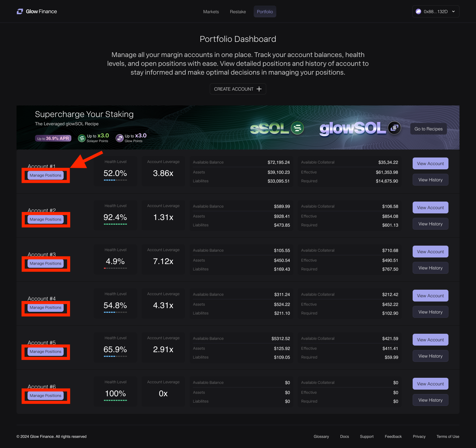Click the wallet avatar icon
This screenshot has width=476, height=448.
[x=418, y=12]
